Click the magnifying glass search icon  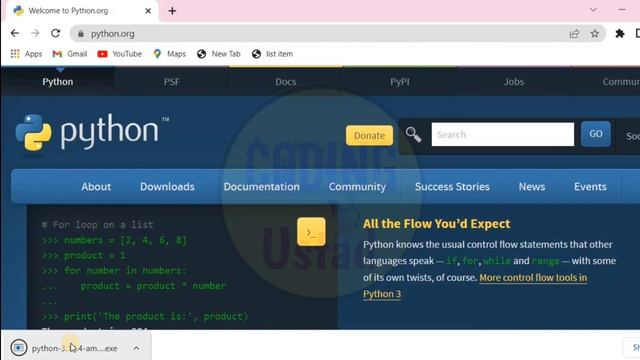(413, 134)
